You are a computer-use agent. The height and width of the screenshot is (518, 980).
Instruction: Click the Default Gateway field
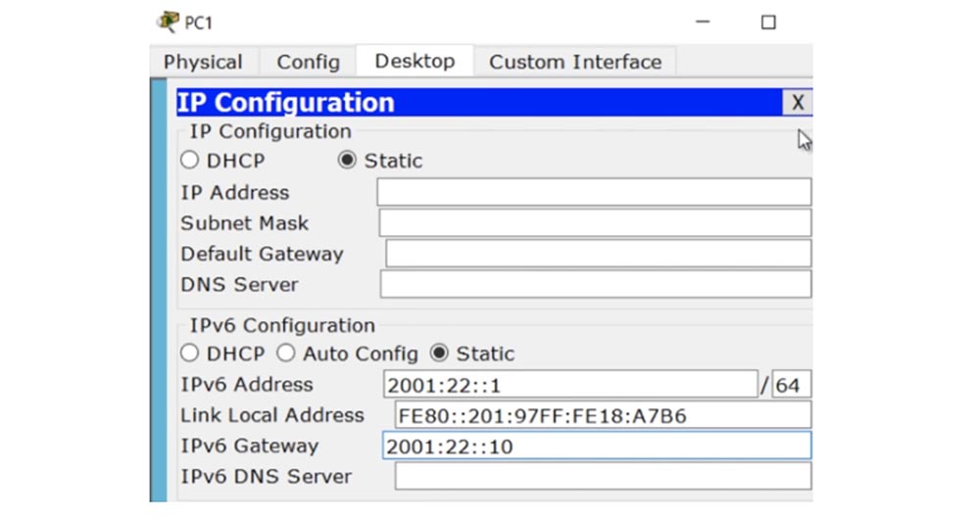(598, 254)
